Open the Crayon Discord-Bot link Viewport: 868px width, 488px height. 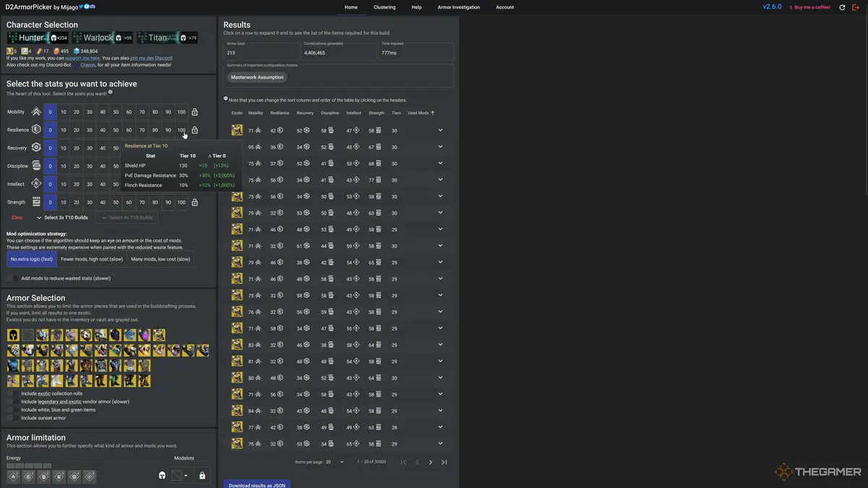(x=88, y=64)
